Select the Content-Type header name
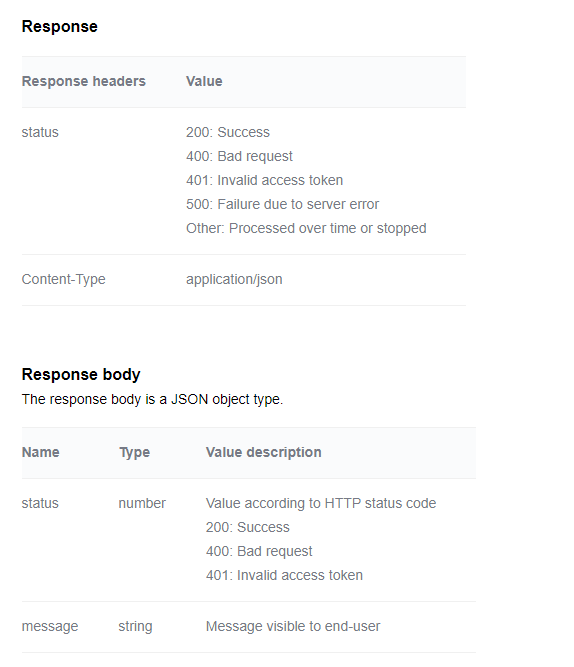Viewport: 574px width, 667px height. pyautogui.click(x=63, y=279)
